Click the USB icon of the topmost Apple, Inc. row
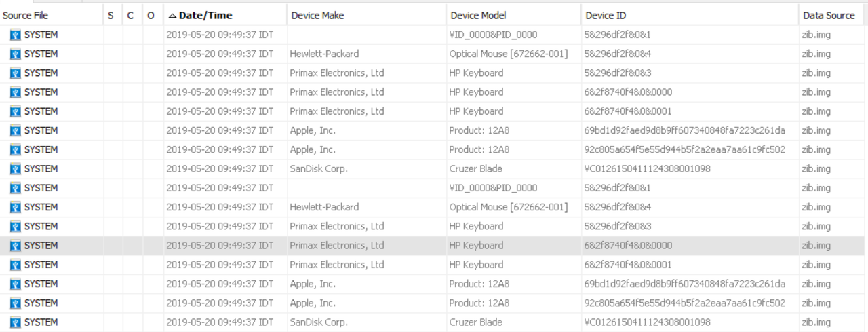Viewport: 868px width, 332px height. (16, 130)
